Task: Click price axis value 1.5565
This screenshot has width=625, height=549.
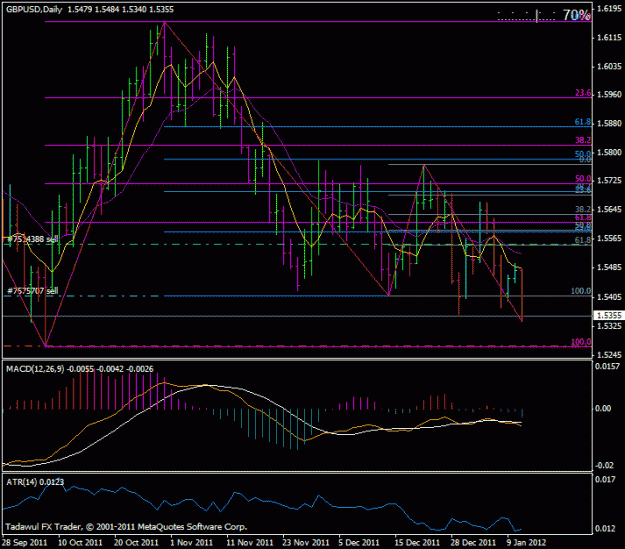Action: click(609, 238)
